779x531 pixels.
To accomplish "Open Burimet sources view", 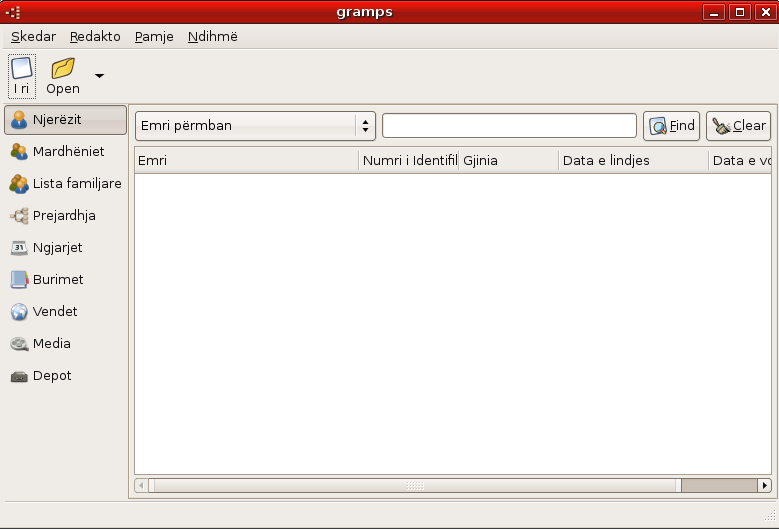I will click(x=66, y=280).
